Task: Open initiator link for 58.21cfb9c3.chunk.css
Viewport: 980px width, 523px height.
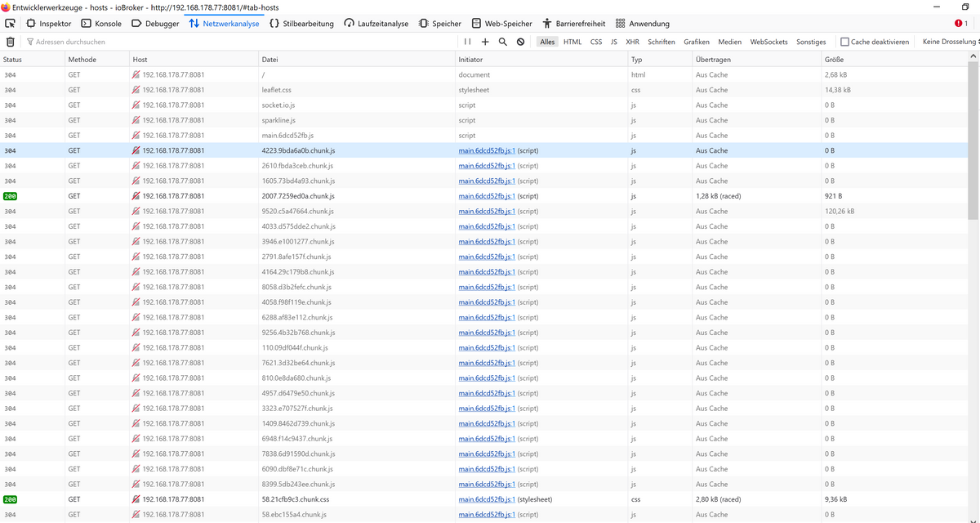Action: [487, 499]
